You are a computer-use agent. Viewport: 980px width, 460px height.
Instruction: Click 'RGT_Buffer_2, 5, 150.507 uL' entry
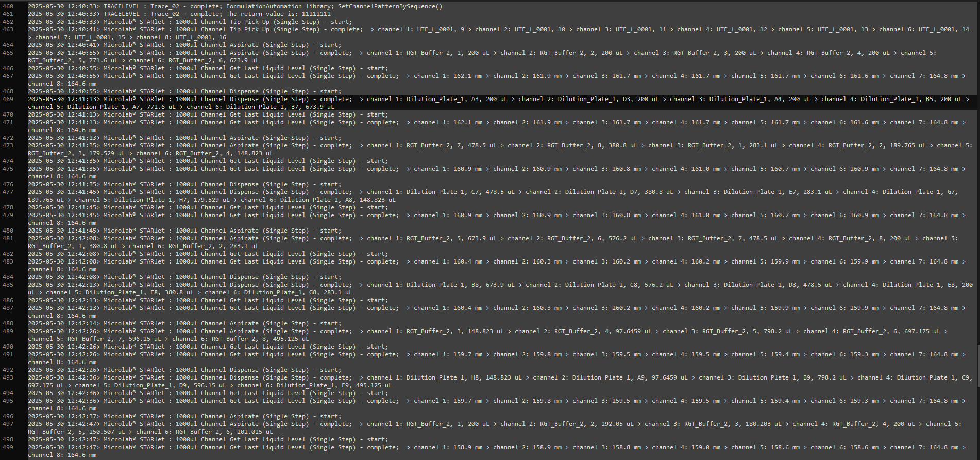[x=76, y=432]
